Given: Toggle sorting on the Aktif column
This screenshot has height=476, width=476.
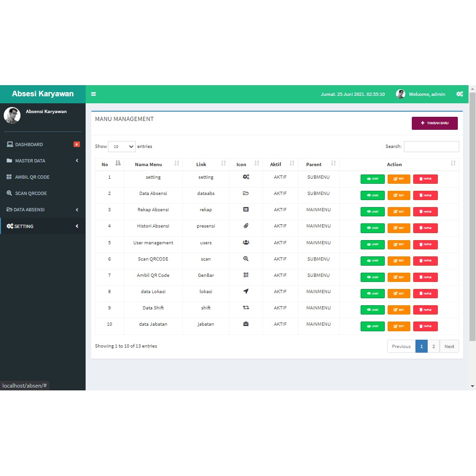Looking at the screenshot, I should (280, 164).
